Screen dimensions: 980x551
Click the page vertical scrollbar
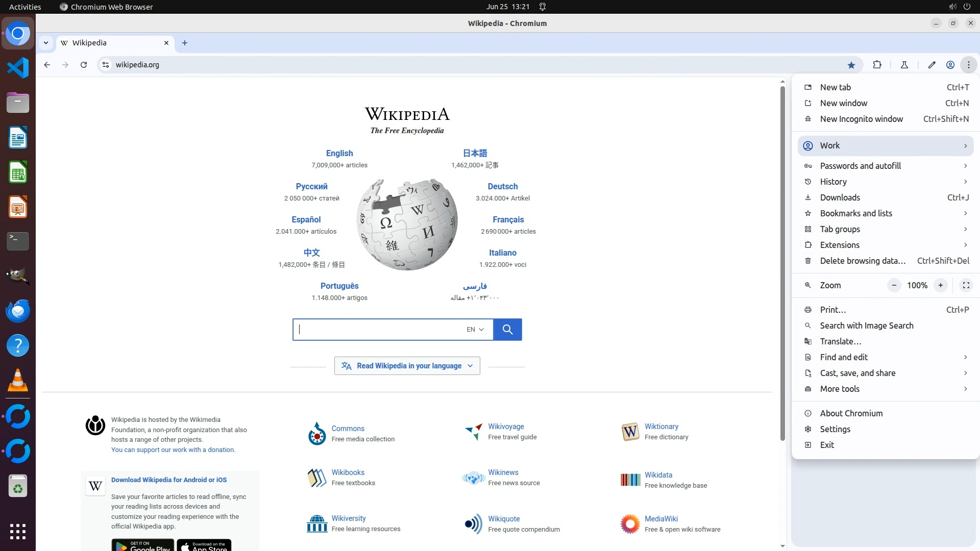point(782,263)
